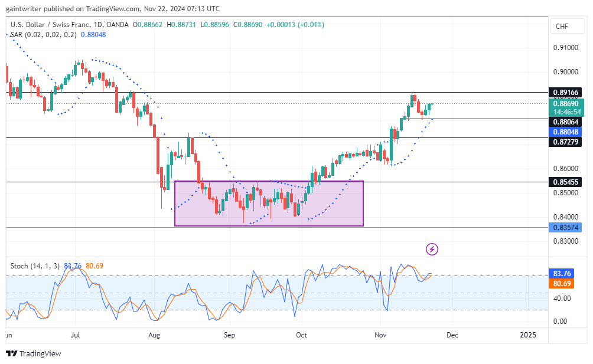Click the Stoch legend value 83.76
The image size is (593, 364).
tap(73, 266)
